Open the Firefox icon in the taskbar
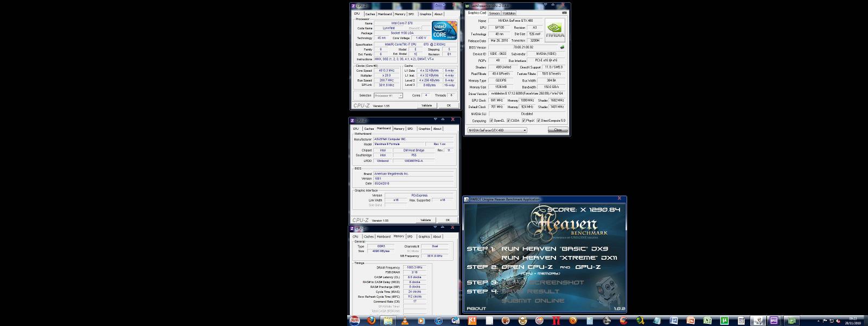The width and height of the screenshot is (868, 326). click(371, 321)
